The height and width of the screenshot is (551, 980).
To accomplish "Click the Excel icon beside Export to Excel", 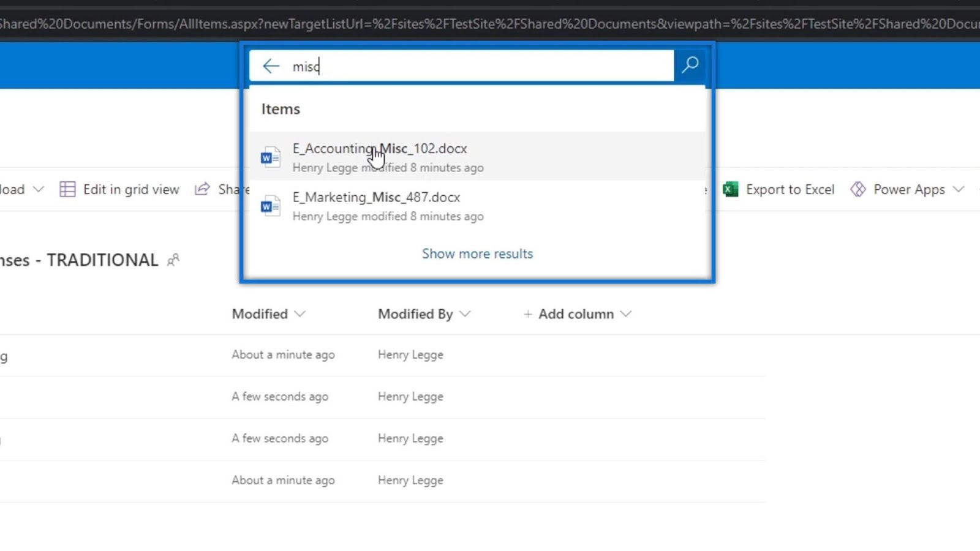I will (730, 190).
